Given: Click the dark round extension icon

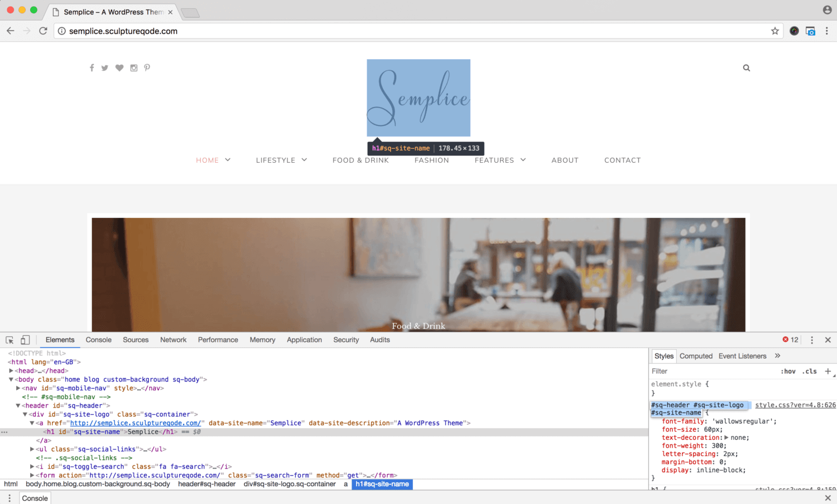Looking at the screenshot, I should tap(794, 31).
